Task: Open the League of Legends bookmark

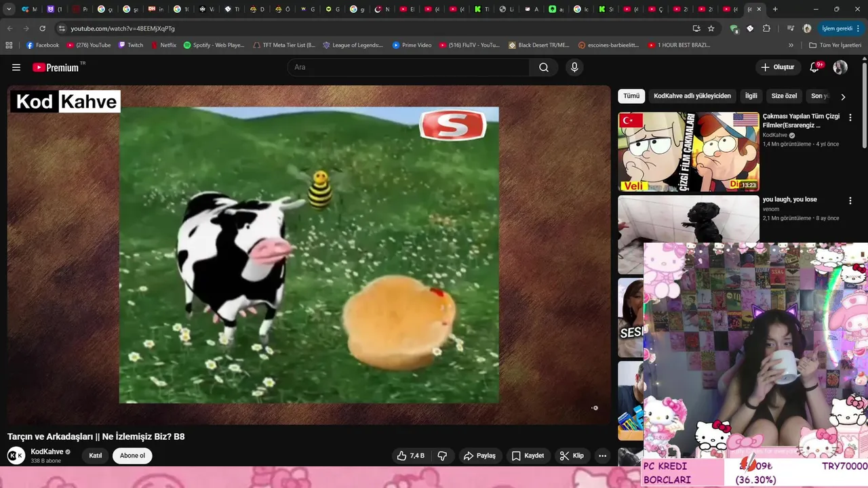Action: 353,45
